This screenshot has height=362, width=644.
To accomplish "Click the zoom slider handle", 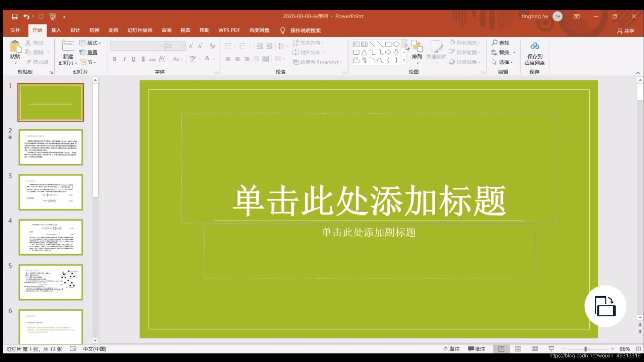I will [x=585, y=349].
